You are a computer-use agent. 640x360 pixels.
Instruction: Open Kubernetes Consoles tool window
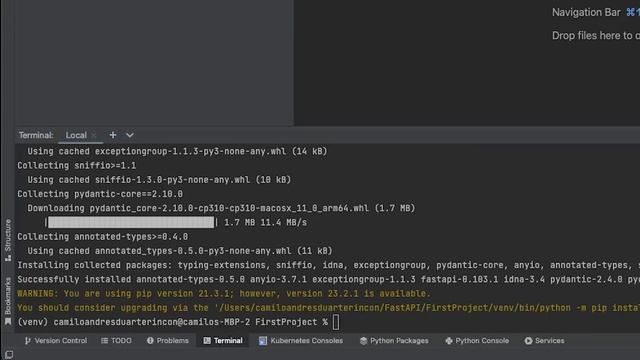(x=301, y=340)
